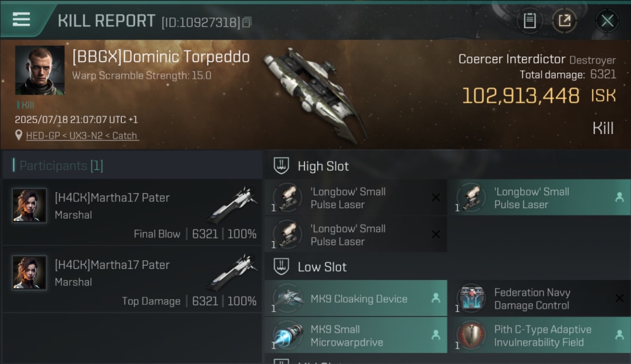Click the Coercer Interdictor ship image

(315, 94)
